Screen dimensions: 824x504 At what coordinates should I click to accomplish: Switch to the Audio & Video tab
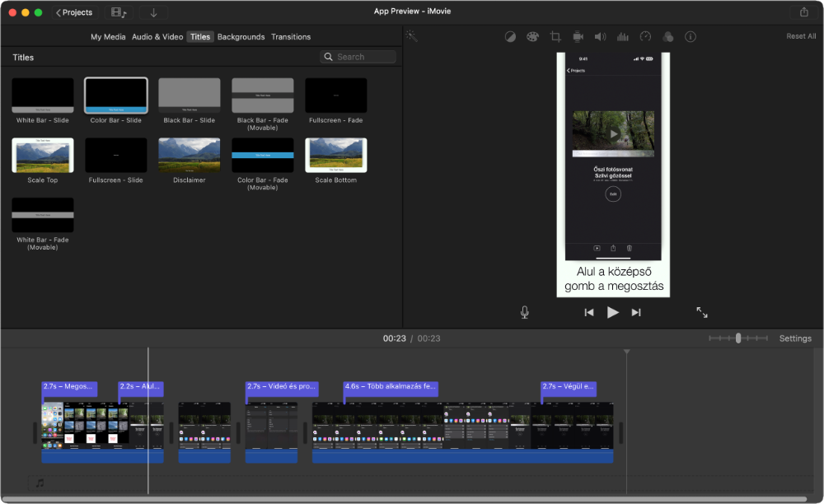[157, 37]
